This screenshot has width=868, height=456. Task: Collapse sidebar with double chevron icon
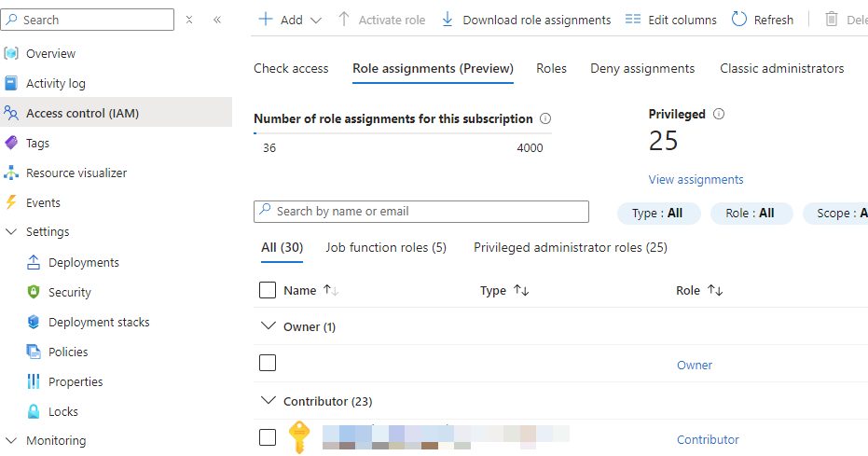[x=217, y=20]
